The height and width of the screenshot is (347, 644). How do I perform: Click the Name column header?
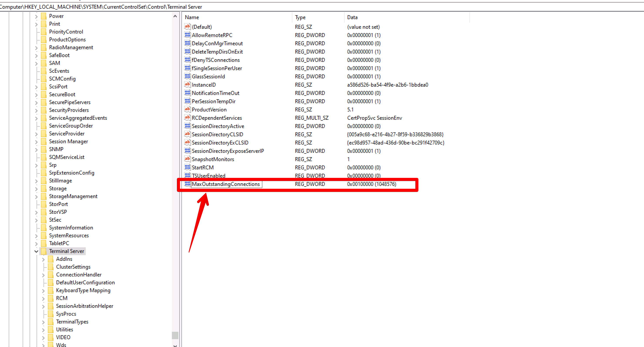point(192,17)
